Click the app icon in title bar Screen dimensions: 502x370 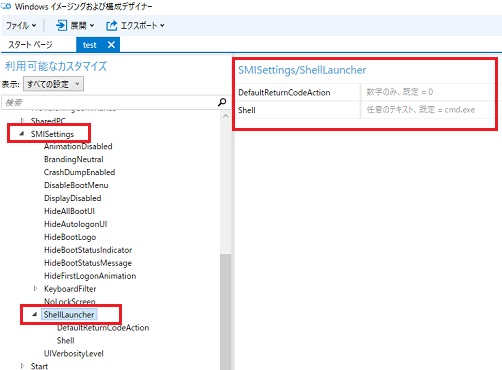pos(6,6)
